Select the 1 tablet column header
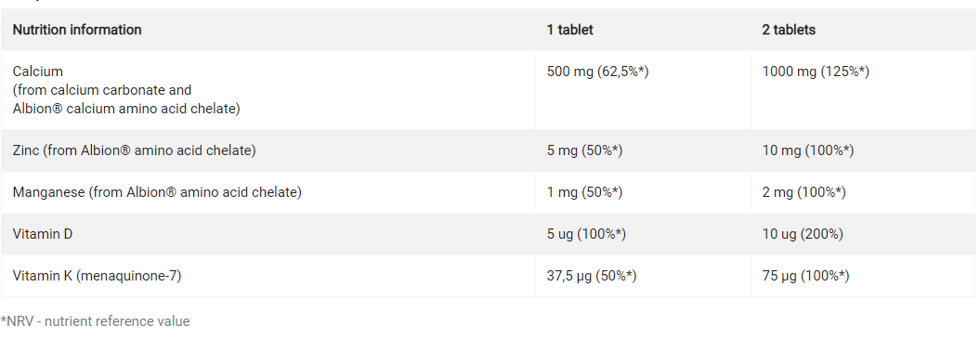Viewport: 980px width, 339px height. (569, 30)
